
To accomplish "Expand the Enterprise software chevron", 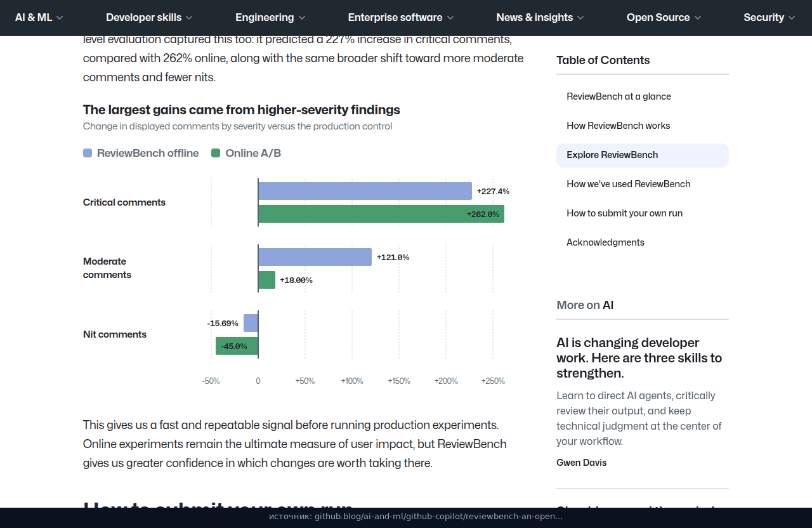I will click(x=450, y=18).
